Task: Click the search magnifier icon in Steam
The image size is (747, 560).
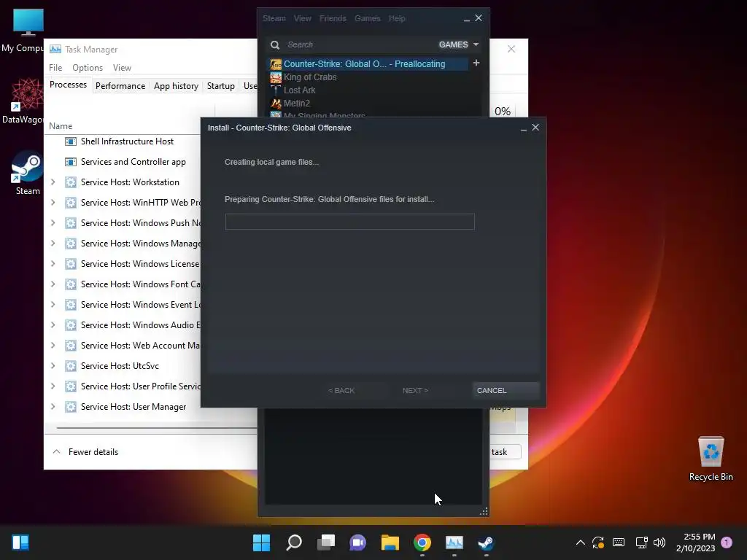Action: (x=275, y=44)
